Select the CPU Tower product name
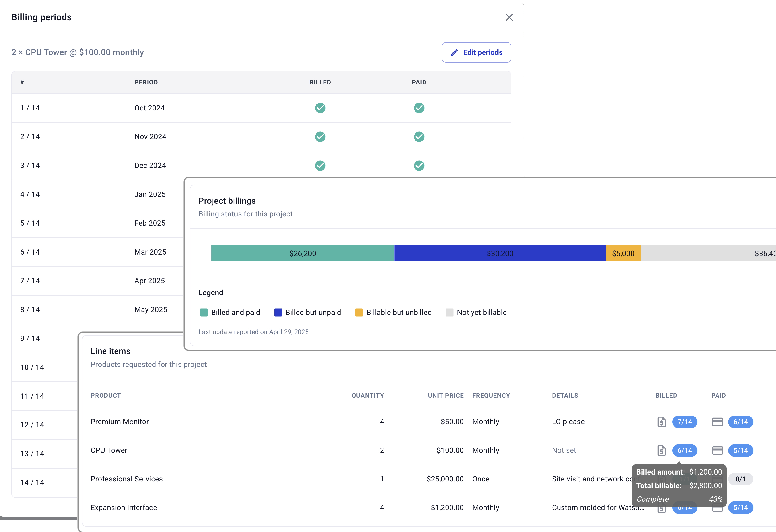 (x=109, y=451)
